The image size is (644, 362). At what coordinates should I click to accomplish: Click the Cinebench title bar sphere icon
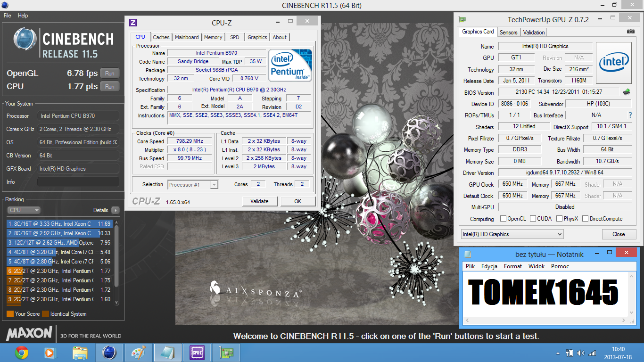5,5
